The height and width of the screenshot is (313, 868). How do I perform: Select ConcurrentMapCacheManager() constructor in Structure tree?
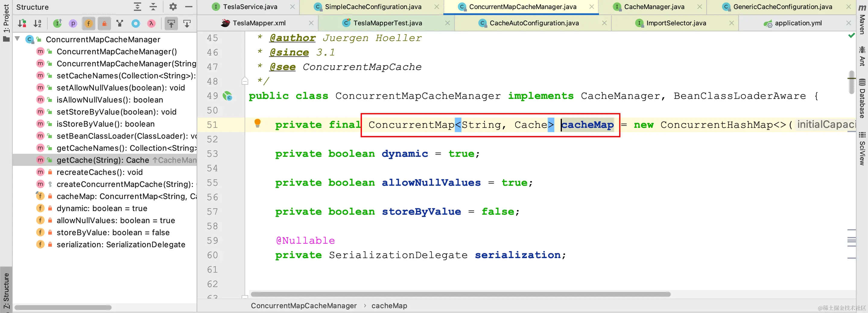coord(117,52)
